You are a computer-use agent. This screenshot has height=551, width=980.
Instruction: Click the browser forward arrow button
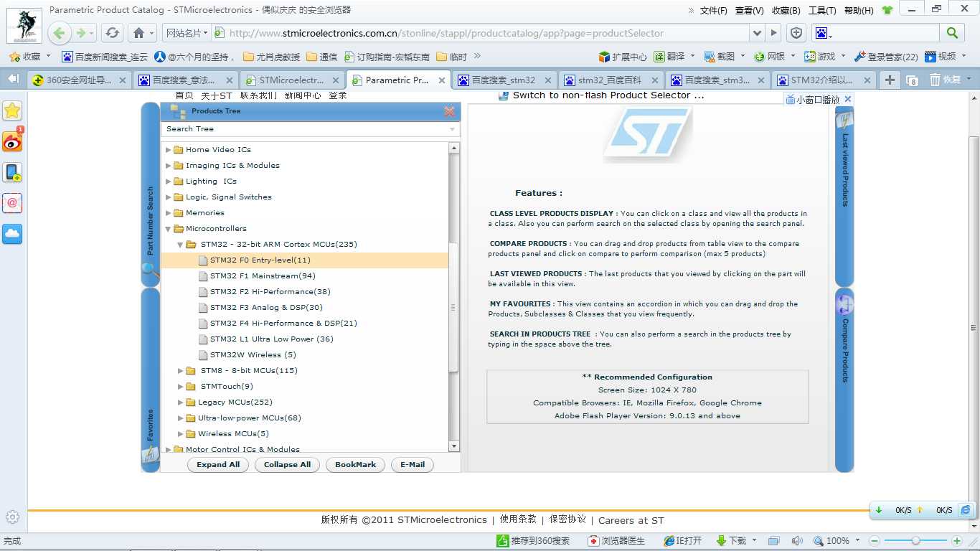pyautogui.click(x=82, y=33)
